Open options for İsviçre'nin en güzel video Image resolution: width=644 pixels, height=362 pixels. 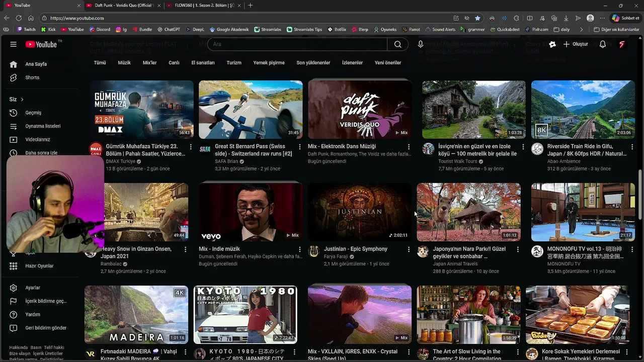(x=523, y=147)
